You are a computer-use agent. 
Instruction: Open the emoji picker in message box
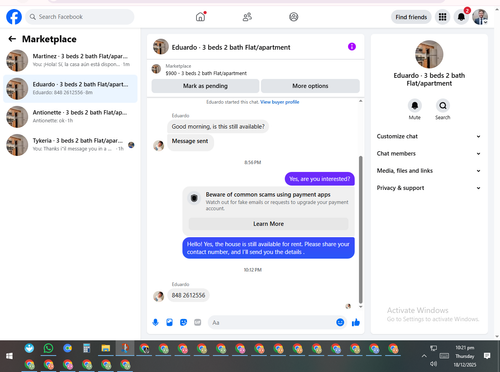click(340, 322)
